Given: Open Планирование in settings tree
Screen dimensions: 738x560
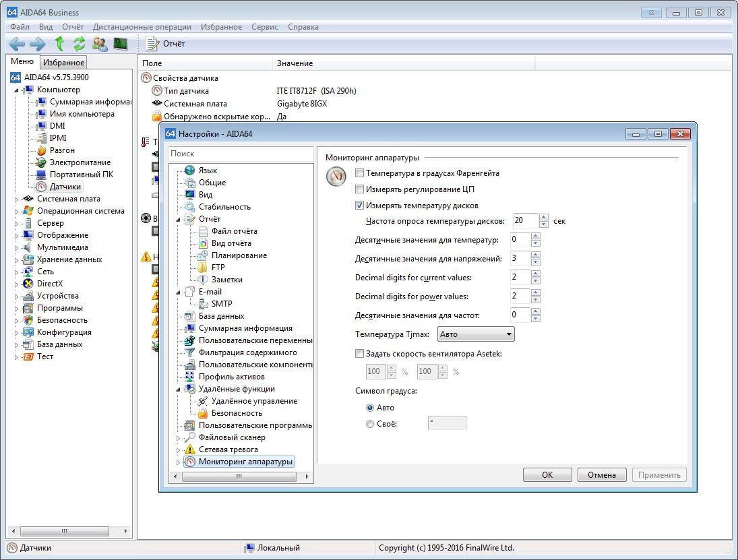Looking at the screenshot, I should [239, 255].
